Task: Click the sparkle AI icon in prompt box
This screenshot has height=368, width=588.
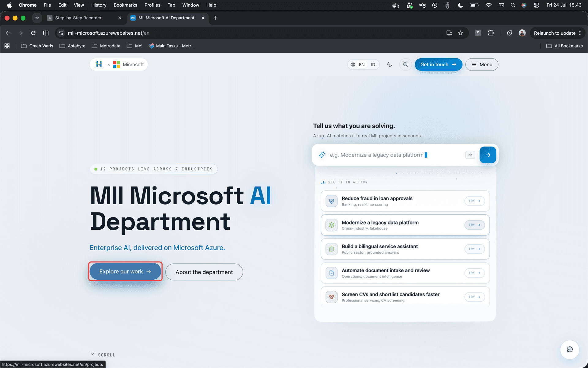Action: 322,155
